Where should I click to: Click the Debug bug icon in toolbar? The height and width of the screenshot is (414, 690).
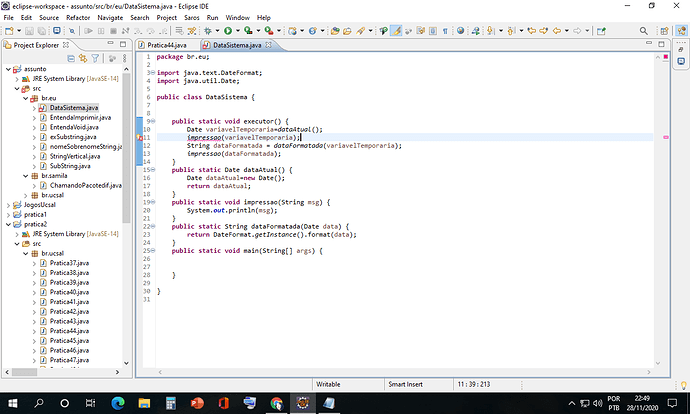207,31
